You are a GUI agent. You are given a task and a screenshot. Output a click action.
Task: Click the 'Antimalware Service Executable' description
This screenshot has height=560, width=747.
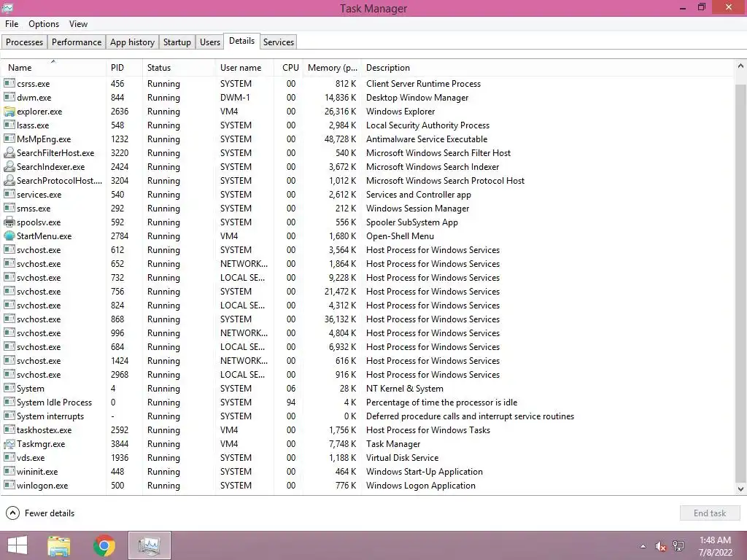[x=426, y=139]
